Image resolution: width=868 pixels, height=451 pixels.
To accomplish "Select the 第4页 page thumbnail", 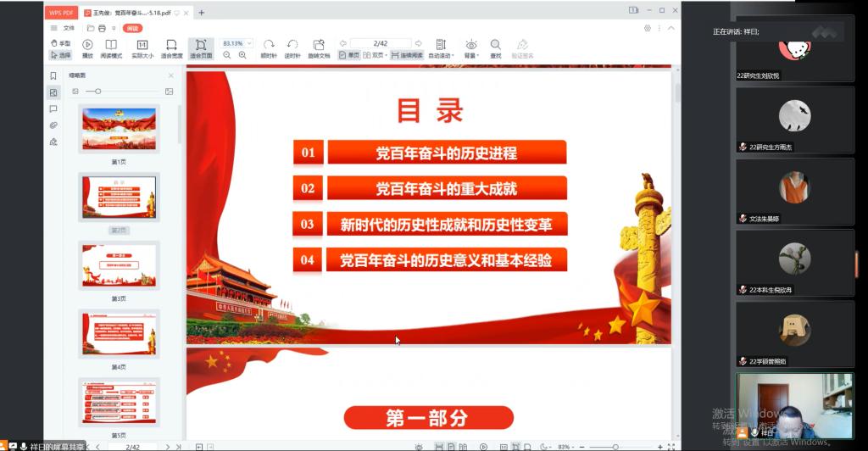I will pyautogui.click(x=119, y=332).
